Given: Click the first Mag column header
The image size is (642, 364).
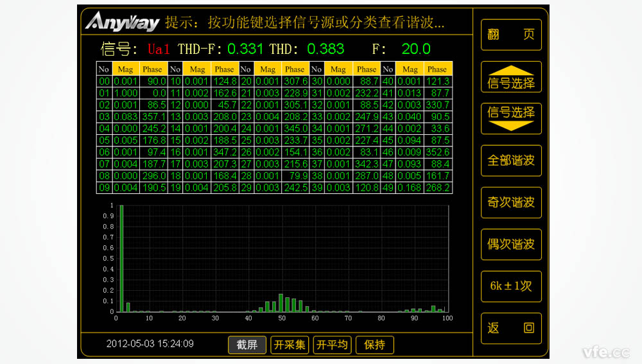Looking at the screenshot, I should coord(126,69).
